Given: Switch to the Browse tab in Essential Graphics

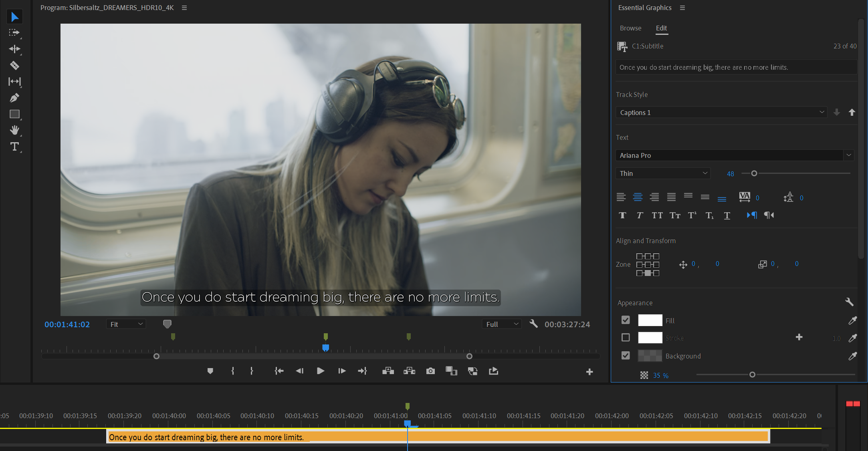Looking at the screenshot, I should 630,28.
